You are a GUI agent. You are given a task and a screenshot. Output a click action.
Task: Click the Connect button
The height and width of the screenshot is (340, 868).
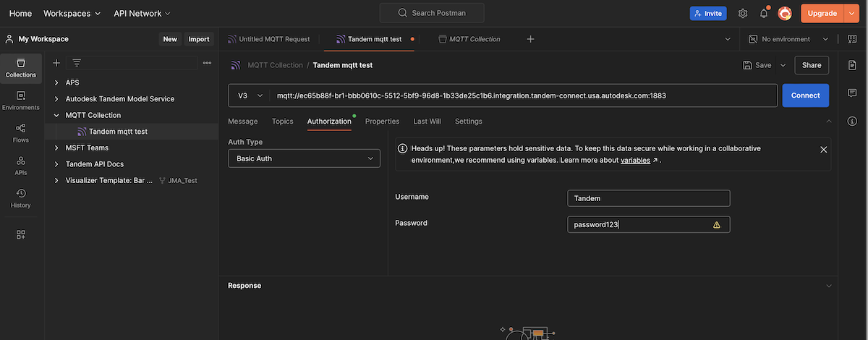pos(805,95)
